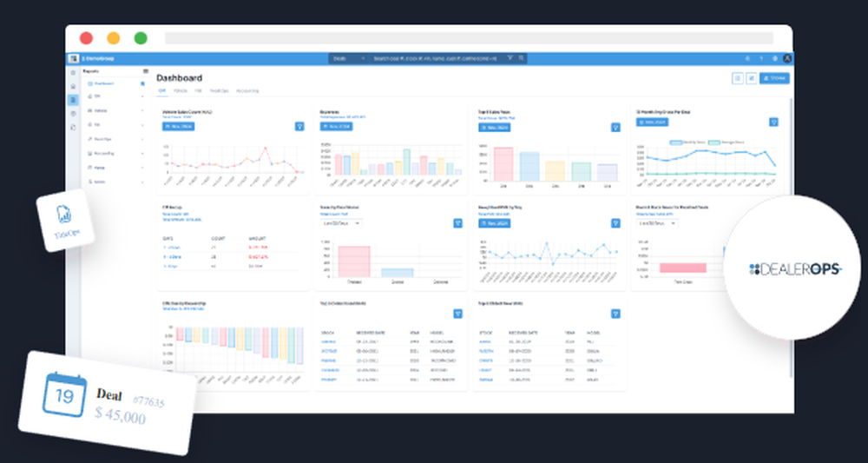Open the filter on the Top 5 Sales Reps card
The height and width of the screenshot is (463, 868).
coord(615,128)
